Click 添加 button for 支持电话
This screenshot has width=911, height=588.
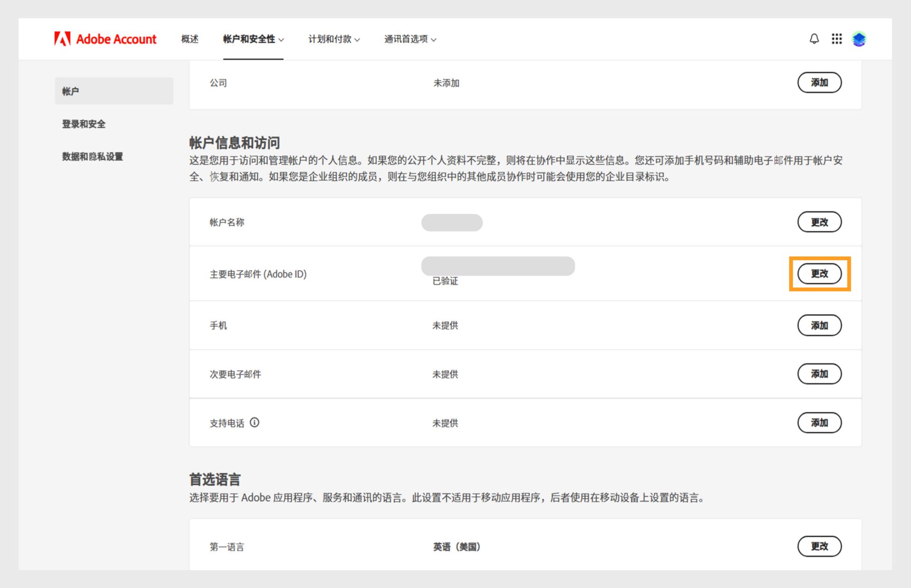point(819,423)
